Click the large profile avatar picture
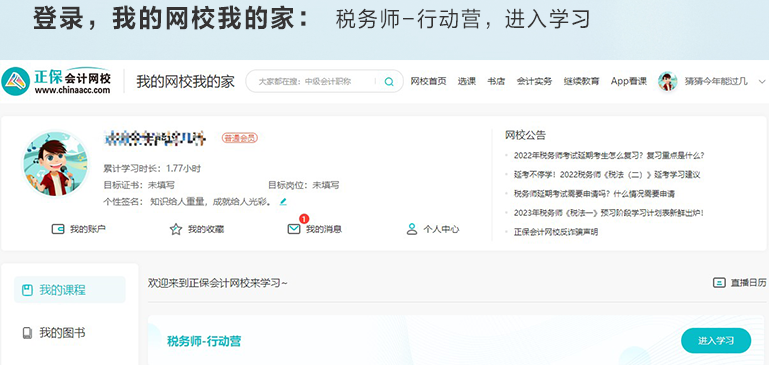Viewport: 769px width, 365px height. (55, 164)
